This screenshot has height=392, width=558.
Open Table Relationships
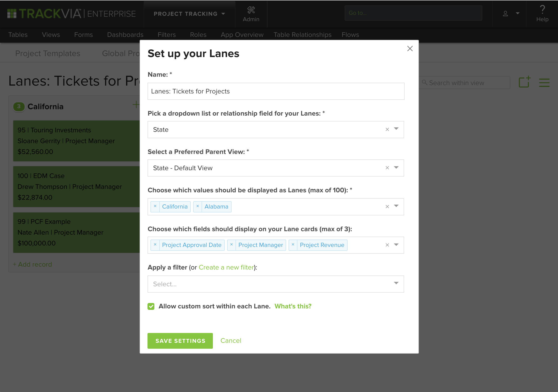303,35
